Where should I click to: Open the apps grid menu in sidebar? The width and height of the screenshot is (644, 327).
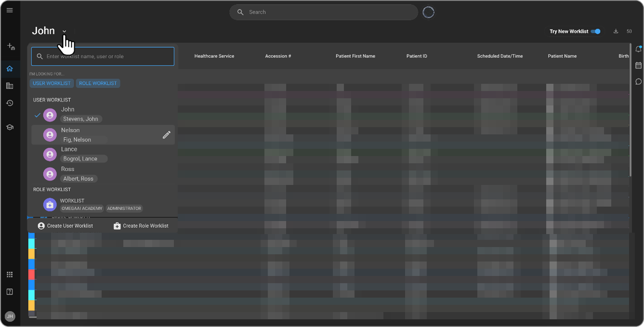tap(10, 274)
